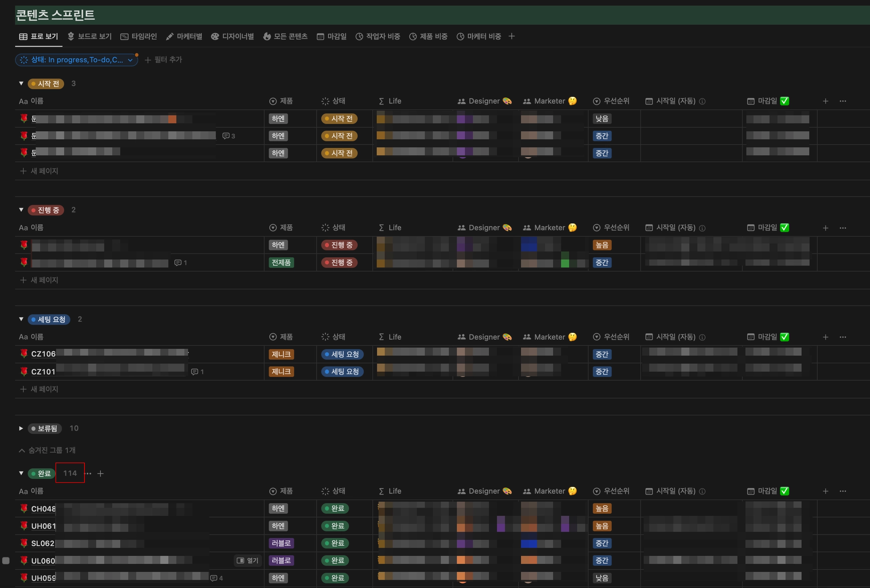Click the info icon on 시작일 (자동) header in 시작 전 group
Viewport: 870px width, 588px height.
pyautogui.click(x=702, y=101)
